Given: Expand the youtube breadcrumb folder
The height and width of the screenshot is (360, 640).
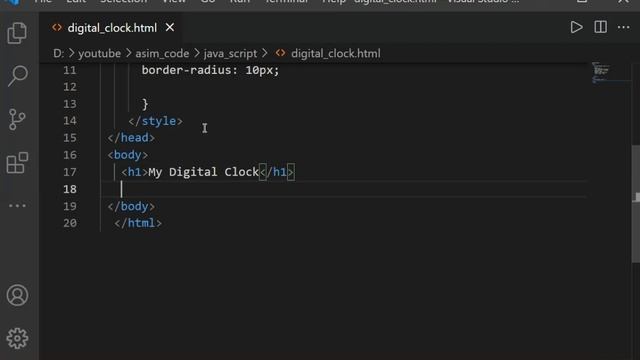Looking at the screenshot, I should [99, 53].
